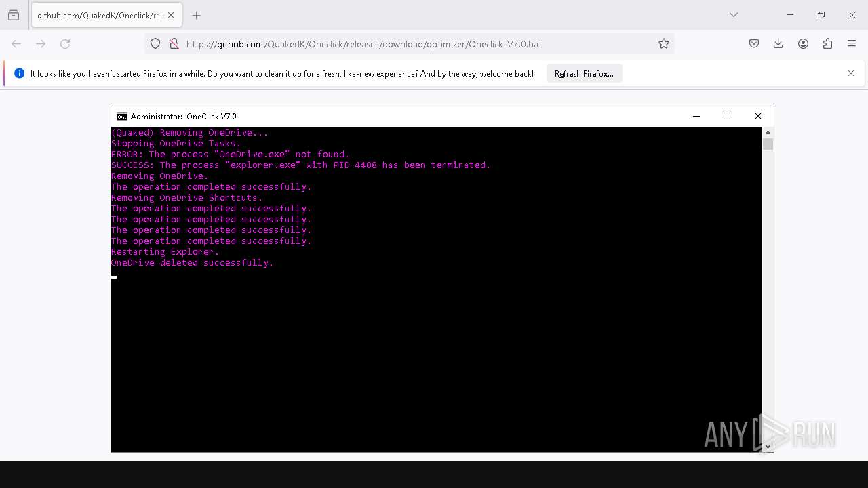
Task: Minimize the OneClick V7.0 console window
Action: click(696, 117)
